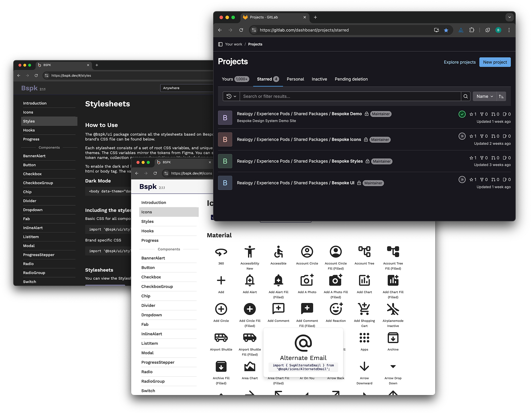Expand the Bespoke Icons project row
This screenshot has height=414, width=532.
tap(462, 136)
